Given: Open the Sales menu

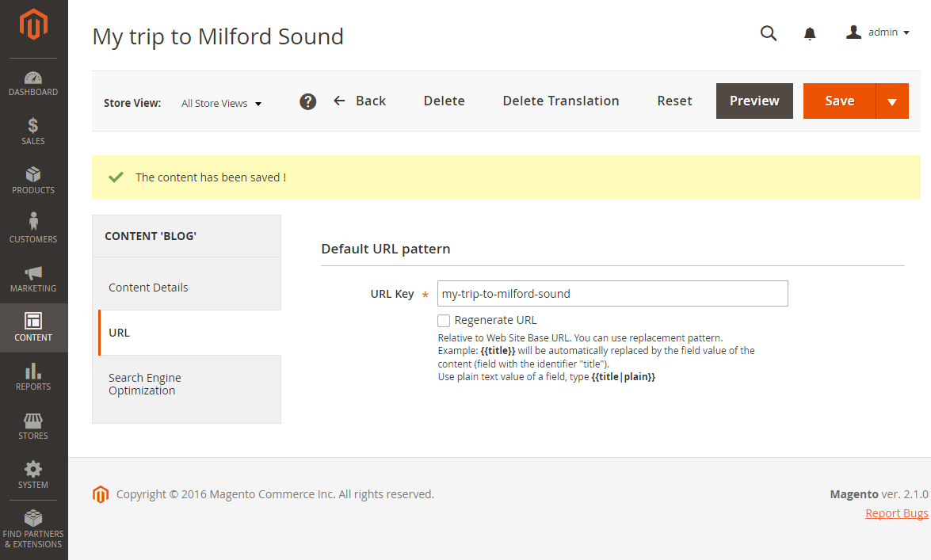Looking at the screenshot, I should point(33,131).
